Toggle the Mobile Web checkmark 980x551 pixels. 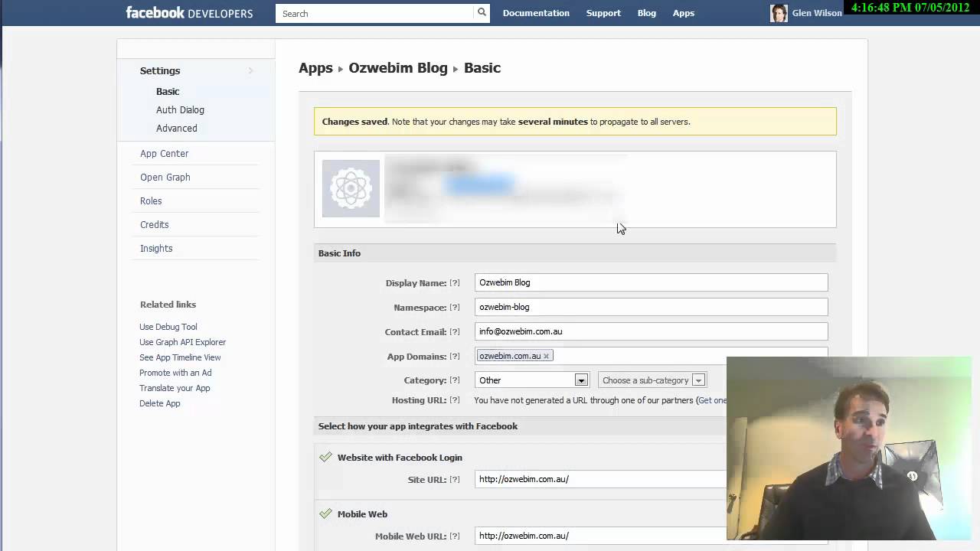click(x=325, y=514)
